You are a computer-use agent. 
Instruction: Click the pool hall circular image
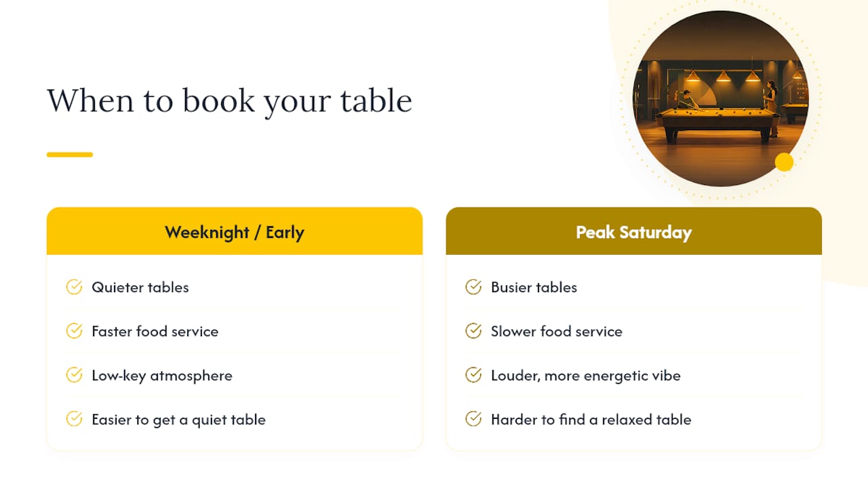point(720,99)
